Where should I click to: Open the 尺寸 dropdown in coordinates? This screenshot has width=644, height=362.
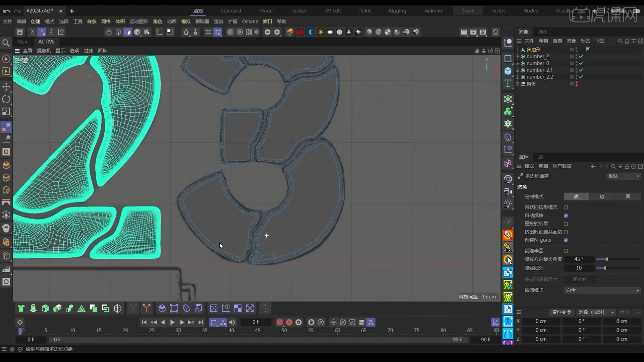coord(630,312)
